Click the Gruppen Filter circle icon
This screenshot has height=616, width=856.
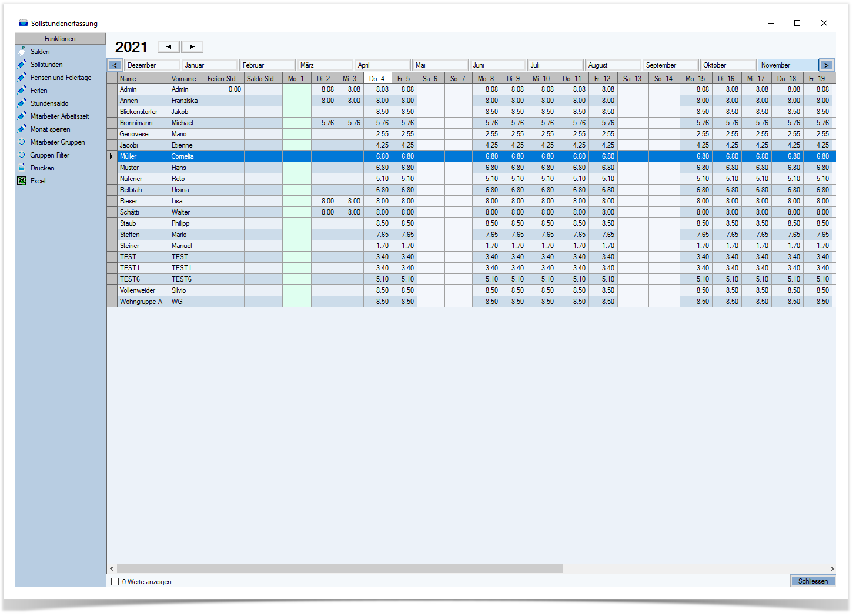(x=22, y=155)
